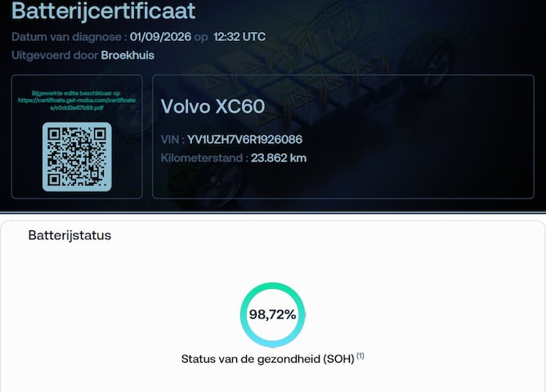
Task: Click the Uitgevoerd door label
Action: tap(55, 56)
